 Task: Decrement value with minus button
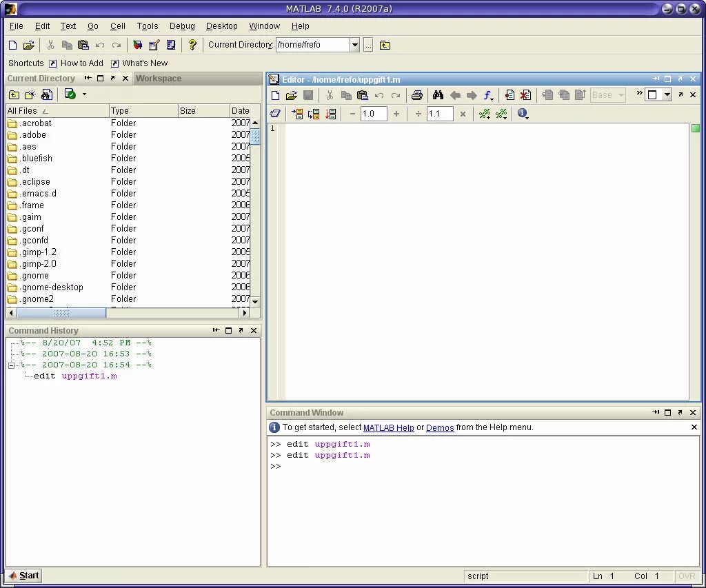click(x=352, y=114)
